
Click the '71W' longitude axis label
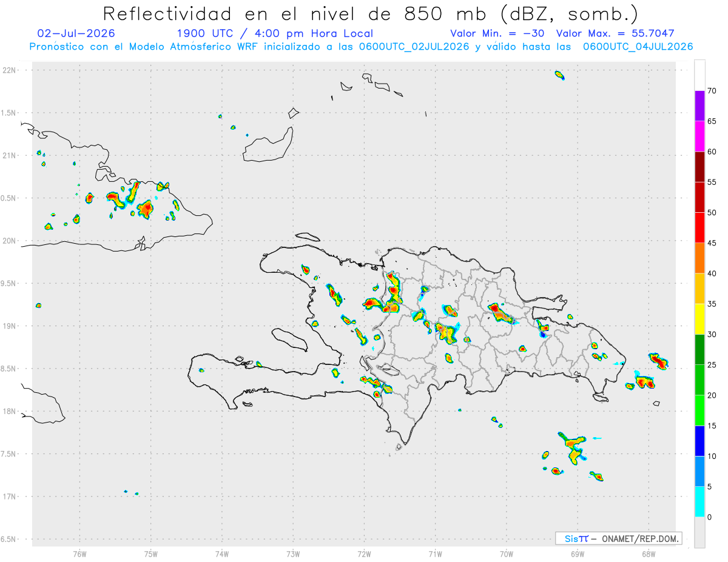tap(435, 554)
